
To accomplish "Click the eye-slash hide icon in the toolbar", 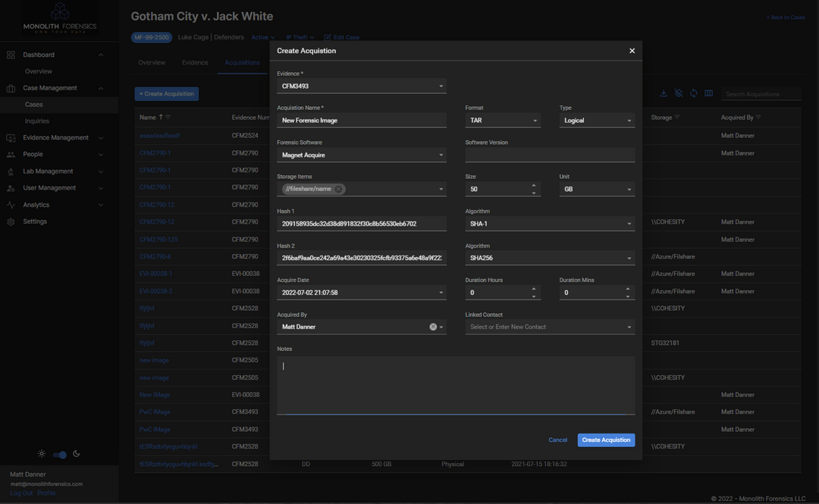I will coord(679,92).
